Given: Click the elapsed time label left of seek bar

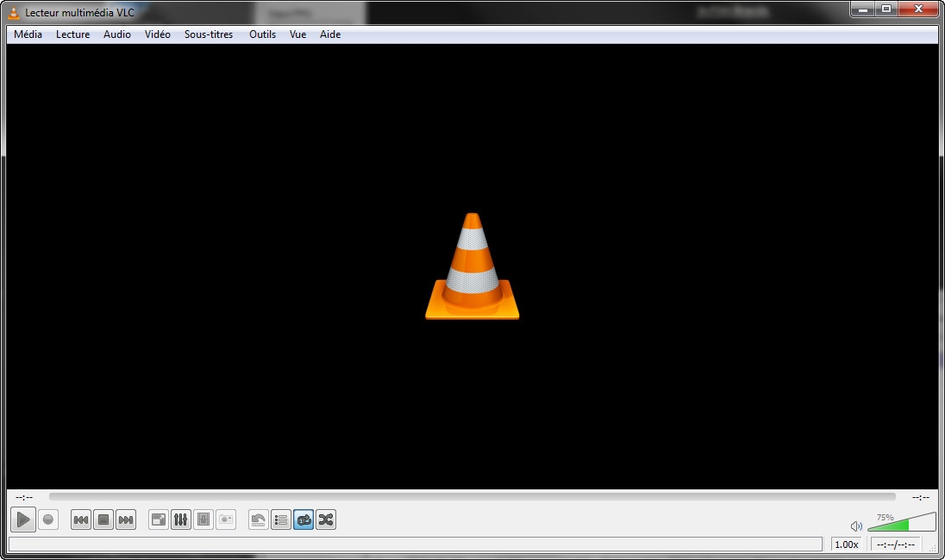Looking at the screenshot, I should click(x=24, y=497).
